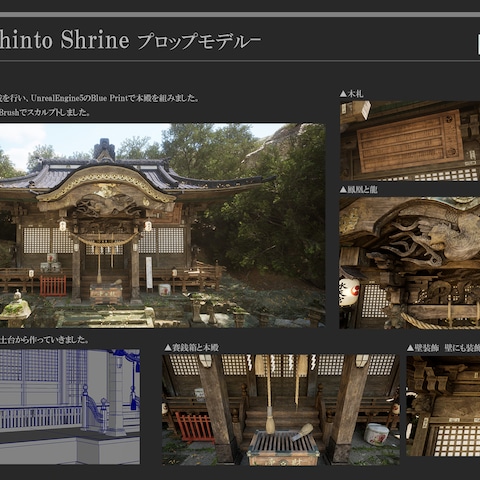Open the blue wireframe model image

[70, 407]
